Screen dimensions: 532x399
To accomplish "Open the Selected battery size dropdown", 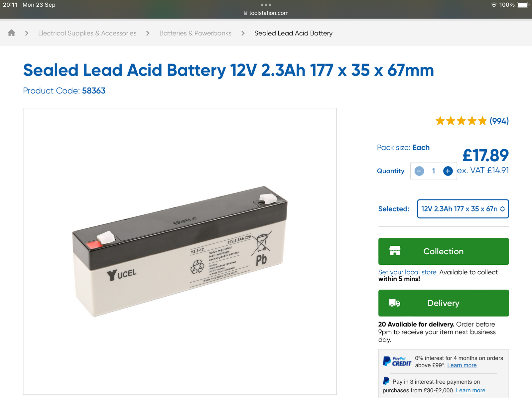I will (x=463, y=209).
